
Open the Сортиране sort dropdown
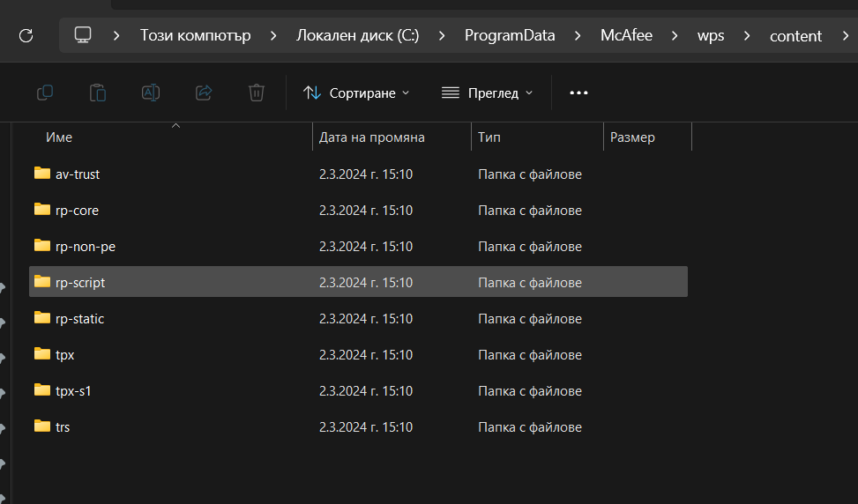[356, 93]
